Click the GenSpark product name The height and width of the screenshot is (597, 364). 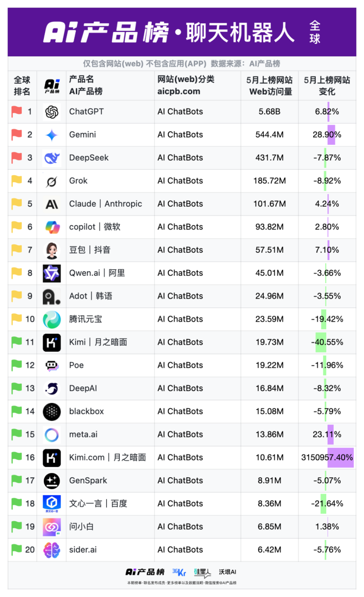pos(88,481)
